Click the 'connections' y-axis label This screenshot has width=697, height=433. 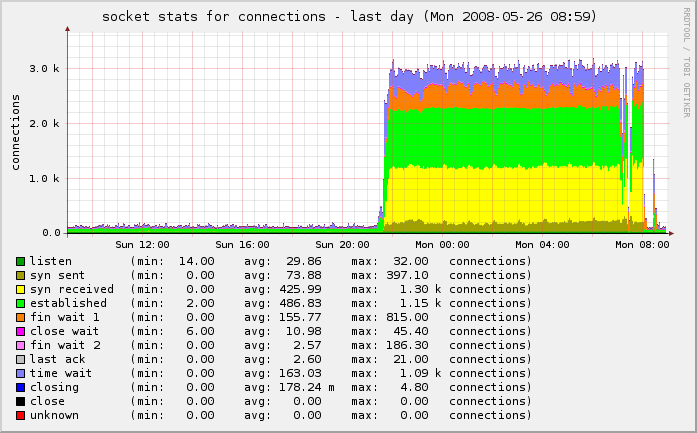(16, 132)
